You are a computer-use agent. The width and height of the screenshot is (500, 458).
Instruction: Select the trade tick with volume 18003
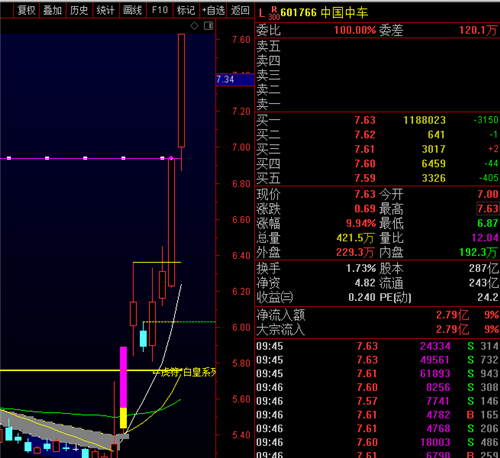[x=377, y=442]
